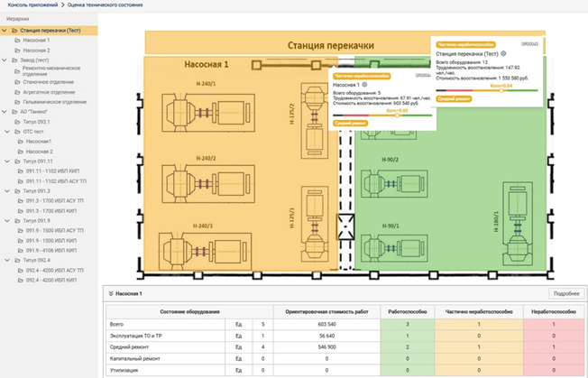Click folder icon of Титул 093.1

(17, 122)
